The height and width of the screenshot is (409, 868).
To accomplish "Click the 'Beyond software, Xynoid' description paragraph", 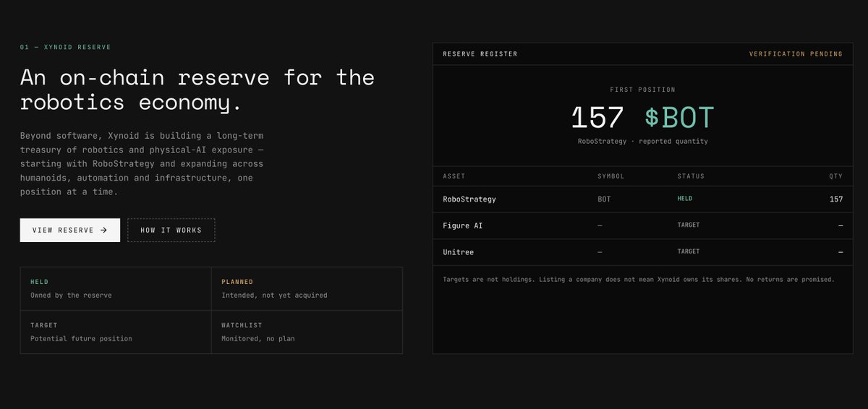I will [142, 164].
